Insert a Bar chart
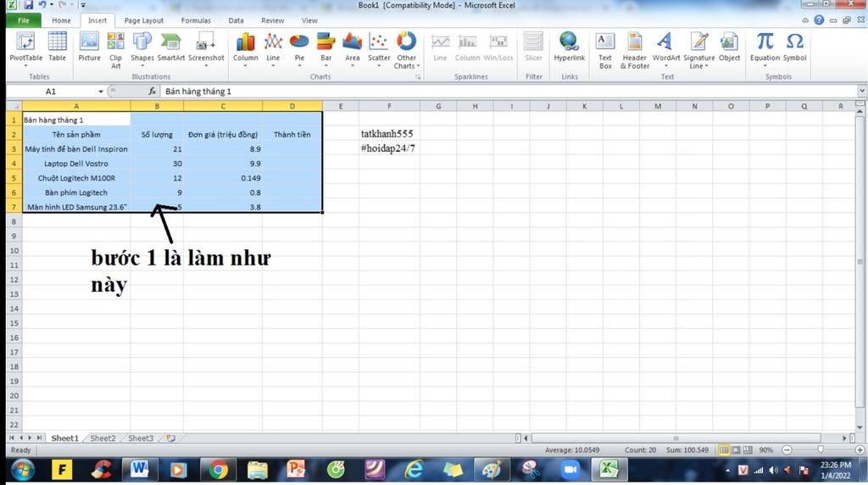The height and width of the screenshot is (485, 868). click(326, 49)
